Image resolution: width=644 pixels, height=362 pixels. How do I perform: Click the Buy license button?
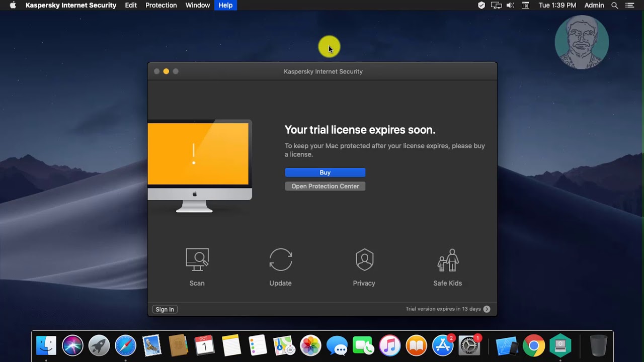tap(325, 172)
